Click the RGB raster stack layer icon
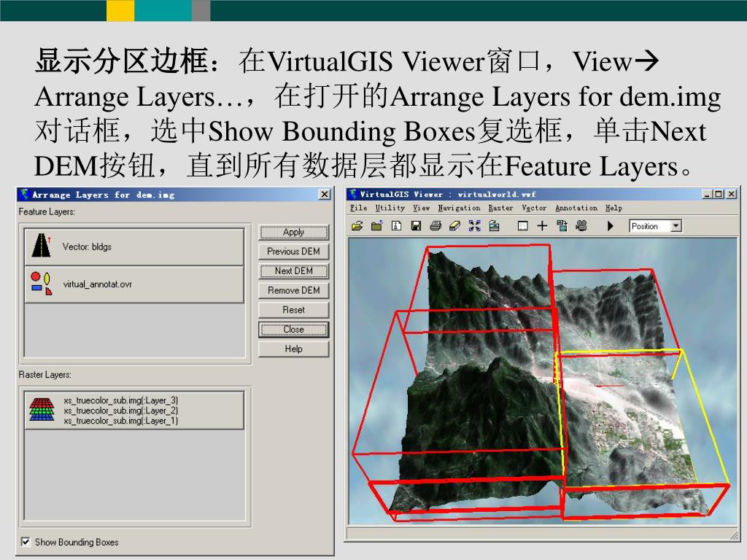 coord(42,410)
